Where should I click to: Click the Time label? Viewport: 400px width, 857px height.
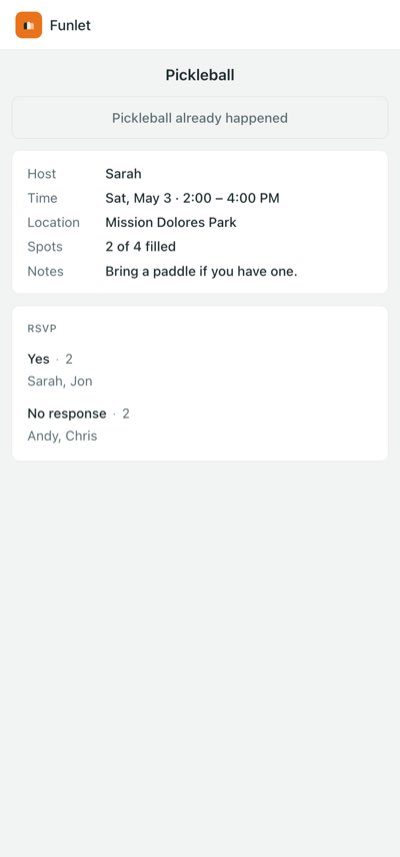point(43,198)
